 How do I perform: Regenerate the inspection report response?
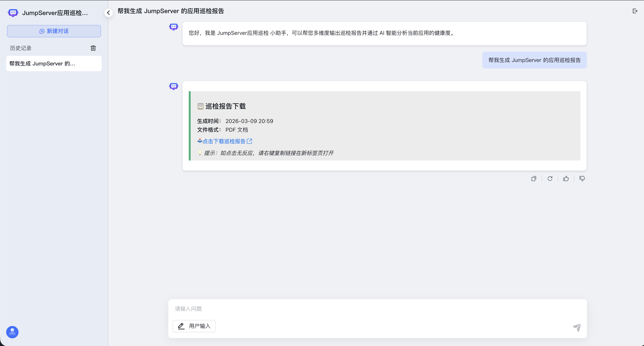pyautogui.click(x=550, y=178)
